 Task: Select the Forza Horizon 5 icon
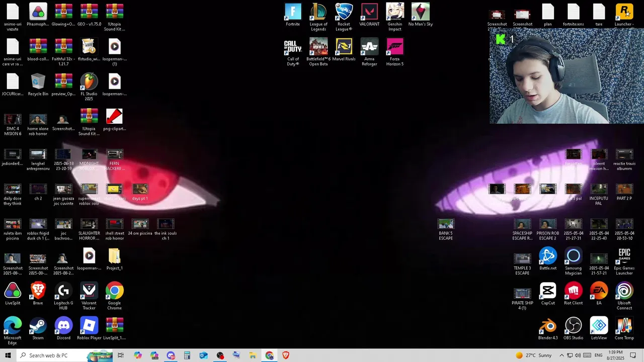[395, 52]
